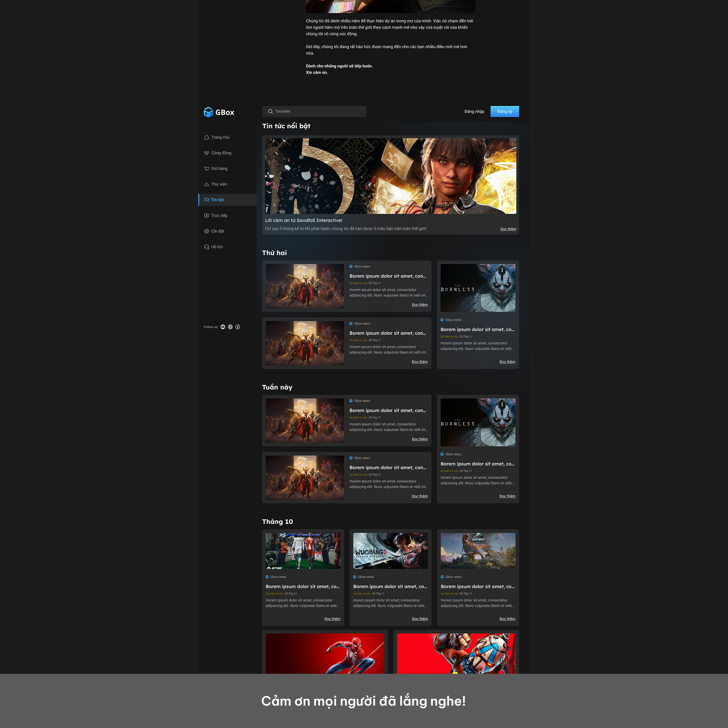728x728 pixels.
Task: Open Đọc thêm on the Wuchang card
Action: pos(420,619)
